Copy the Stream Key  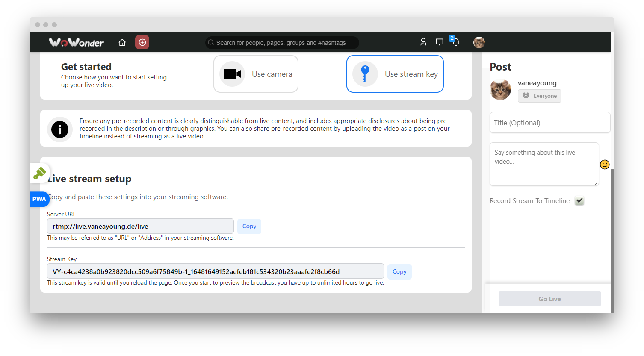(399, 271)
